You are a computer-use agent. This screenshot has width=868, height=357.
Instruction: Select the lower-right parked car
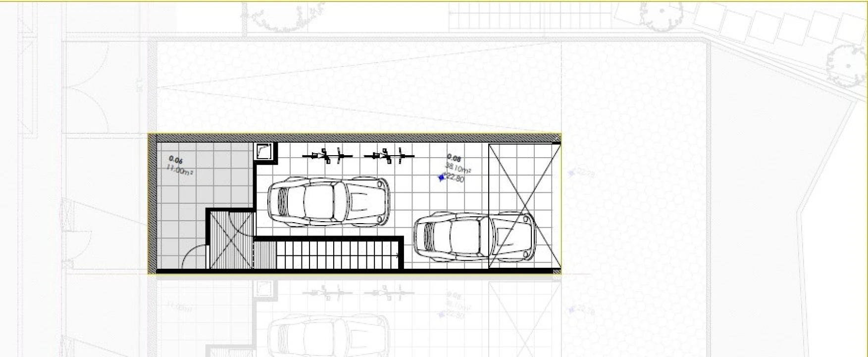(x=474, y=237)
